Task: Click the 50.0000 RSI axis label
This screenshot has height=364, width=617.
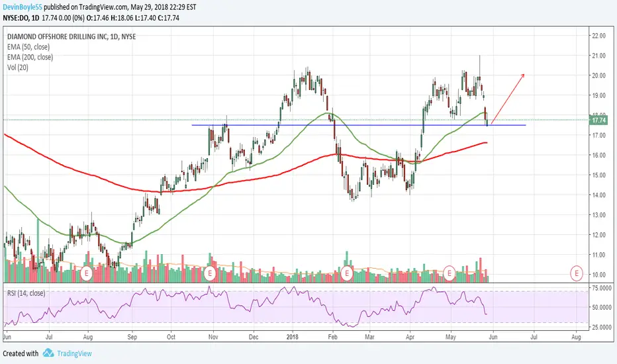Action: tap(602, 307)
